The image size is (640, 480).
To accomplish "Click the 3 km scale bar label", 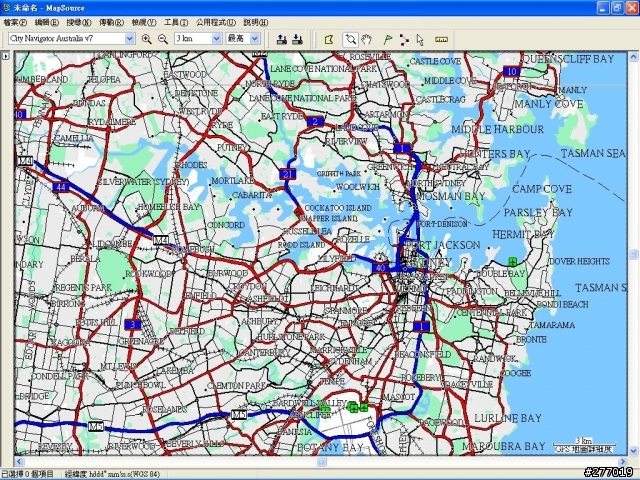I will [x=583, y=440].
